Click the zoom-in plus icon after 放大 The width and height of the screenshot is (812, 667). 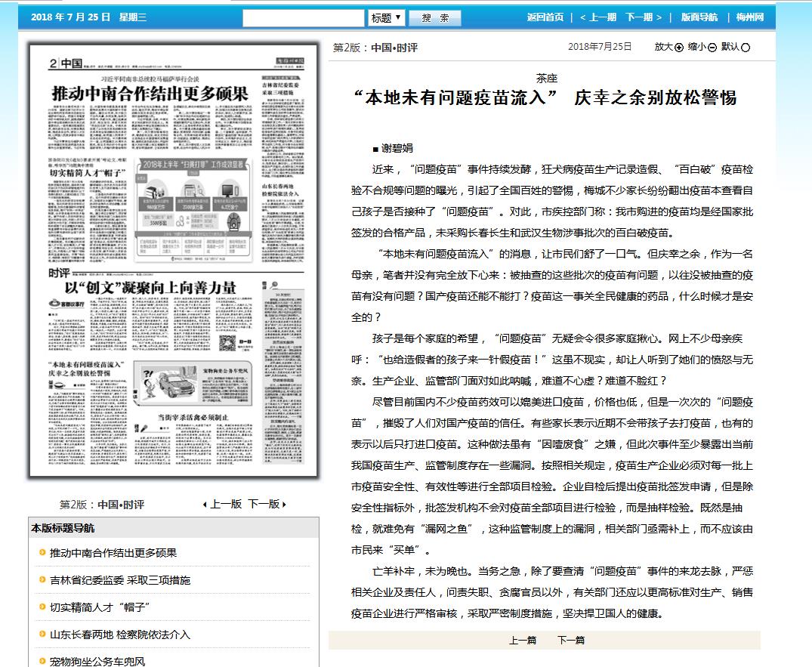pyautogui.click(x=679, y=48)
